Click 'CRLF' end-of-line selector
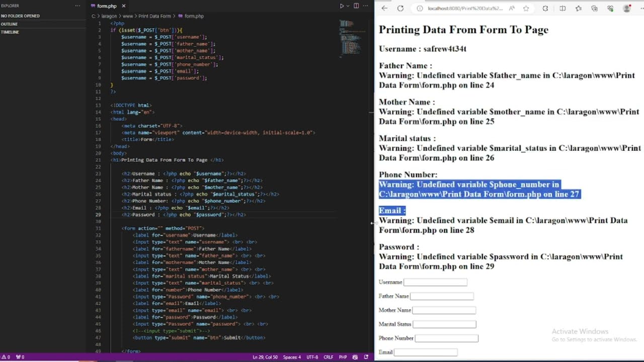 click(329, 357)
